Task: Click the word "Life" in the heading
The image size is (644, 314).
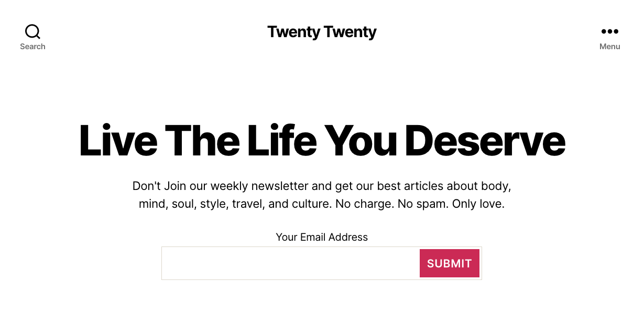Action: (x=281, y=140)
